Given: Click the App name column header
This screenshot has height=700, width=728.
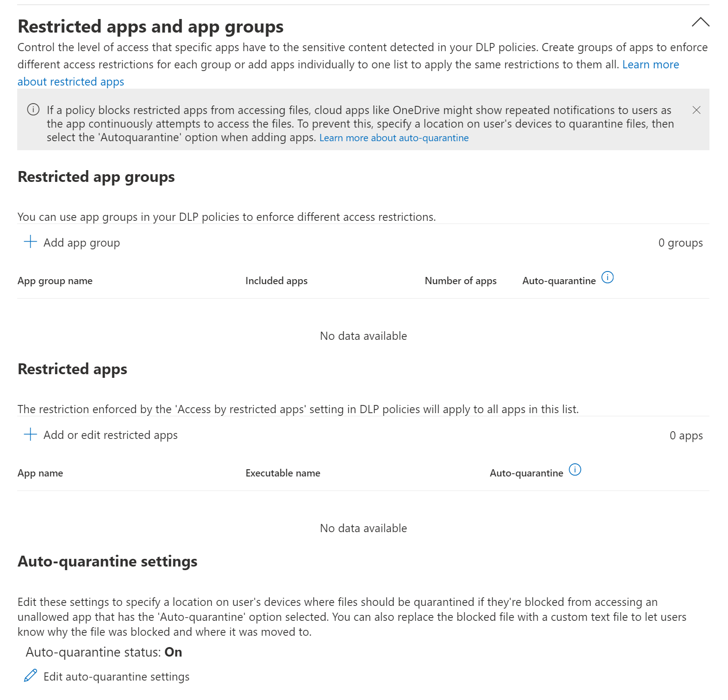Looking at the screenshot, I should (x=40, y=473).
